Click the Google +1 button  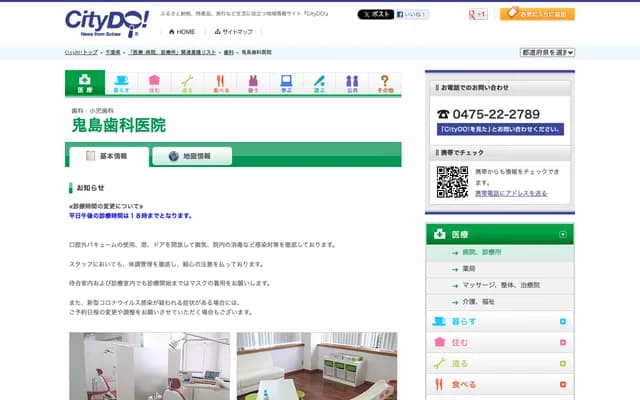478,14
